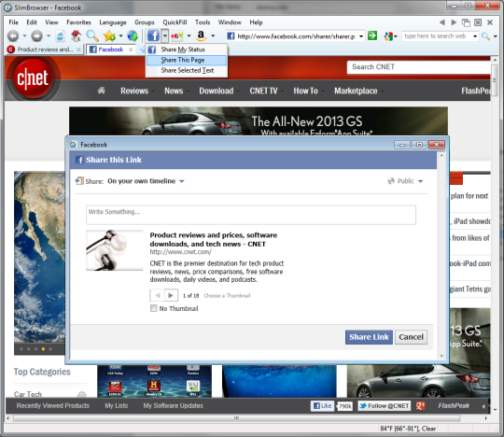Click the Share Link button

click(369, 337)
